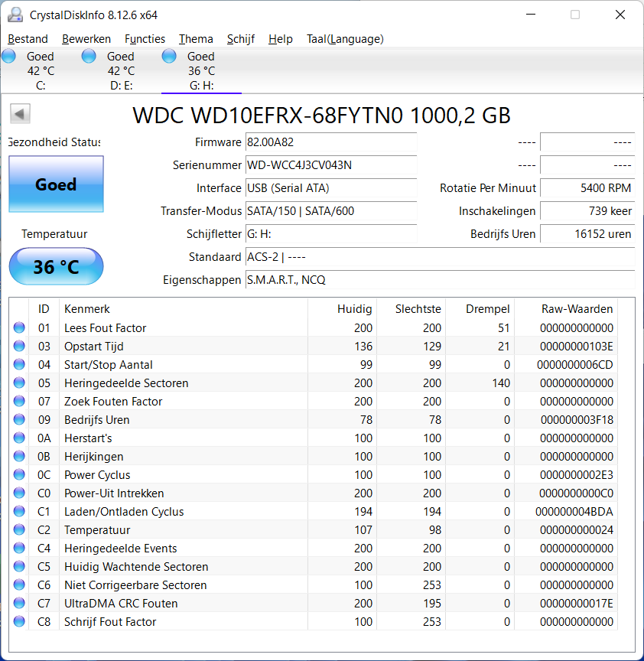Open the Thema menu
Image resolution: width=644 pixels, height=661 pixels.
[x=196, y=39]
